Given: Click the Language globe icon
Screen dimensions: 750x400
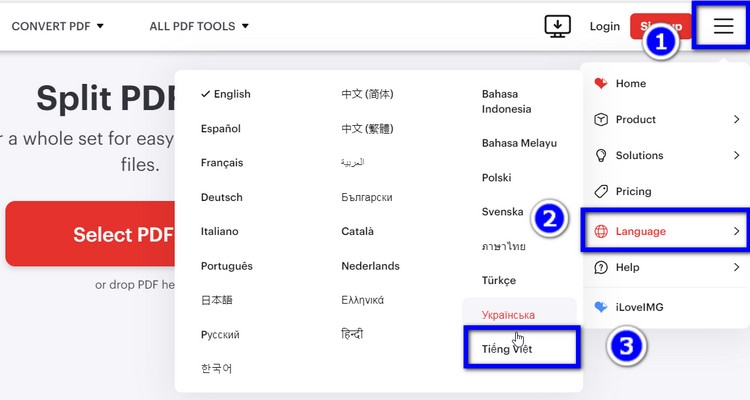Looking at the screenshot, I should (601, 232).
